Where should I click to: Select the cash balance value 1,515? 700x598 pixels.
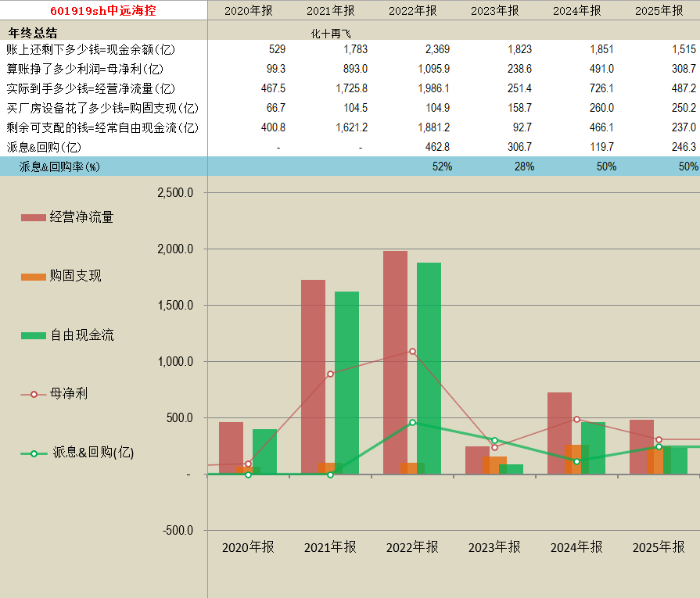684,49
